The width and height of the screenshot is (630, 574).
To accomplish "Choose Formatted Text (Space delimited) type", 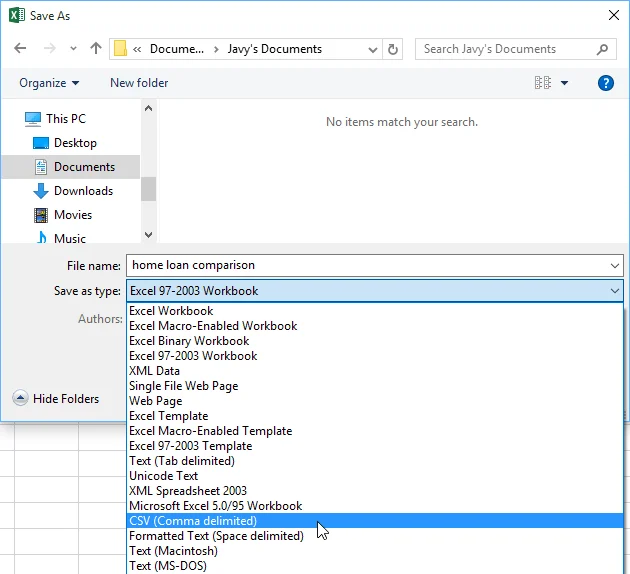I will [x=375, y=536].
